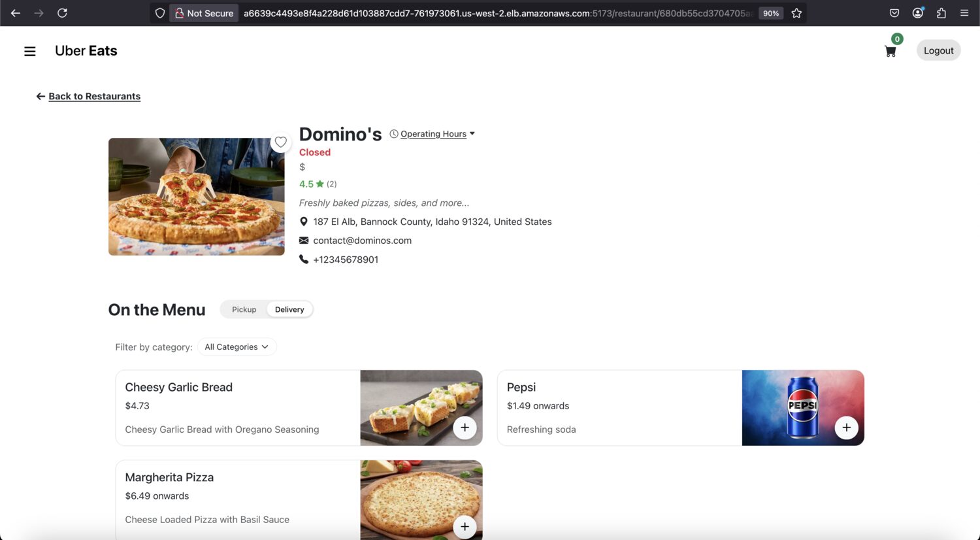Open Firefox Pocket save icon

894,13
